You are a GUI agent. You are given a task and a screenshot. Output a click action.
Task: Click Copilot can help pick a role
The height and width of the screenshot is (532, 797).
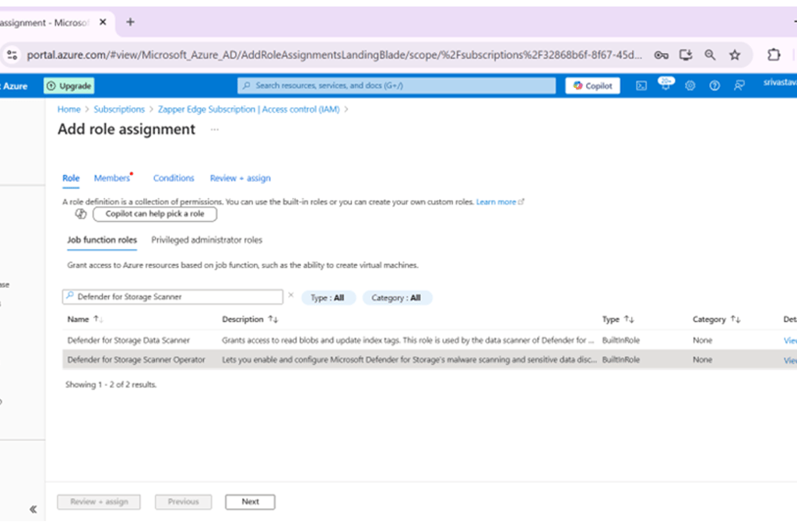click(155, 214)
